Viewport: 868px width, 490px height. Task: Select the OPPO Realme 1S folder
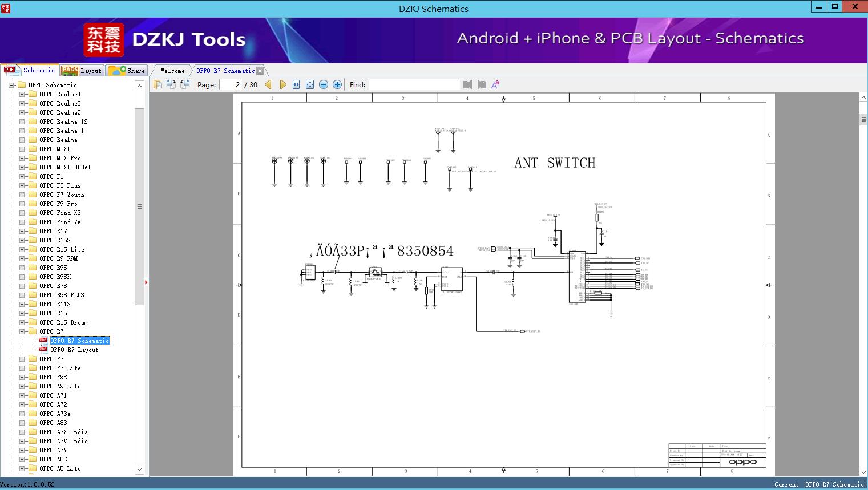point(63,122)
